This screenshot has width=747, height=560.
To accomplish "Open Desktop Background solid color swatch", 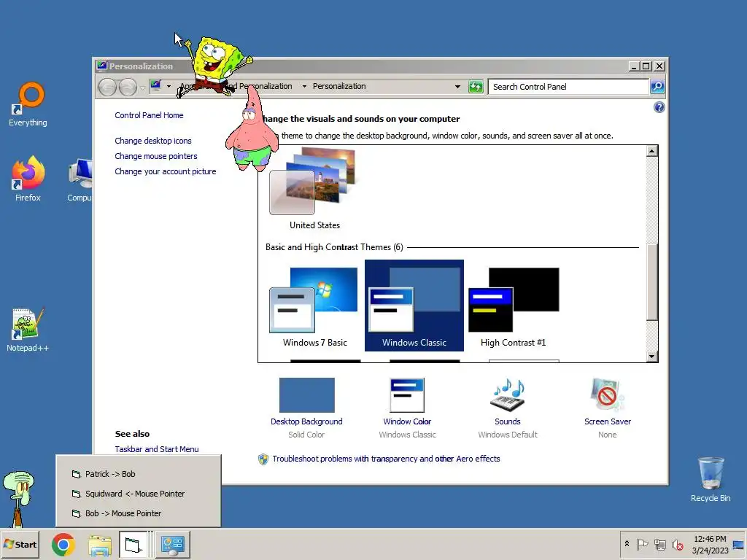I will click(x=307, y=395).
